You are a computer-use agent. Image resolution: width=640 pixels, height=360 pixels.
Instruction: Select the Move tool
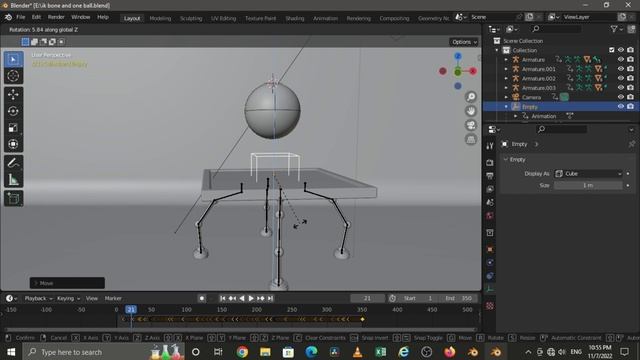13,94
